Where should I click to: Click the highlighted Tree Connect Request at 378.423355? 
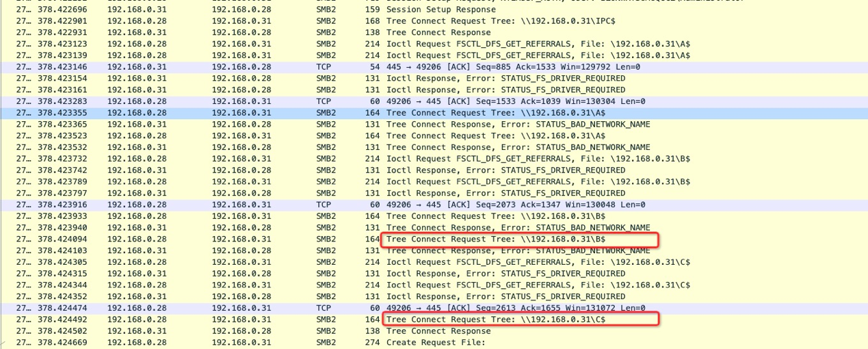[434, 113]
